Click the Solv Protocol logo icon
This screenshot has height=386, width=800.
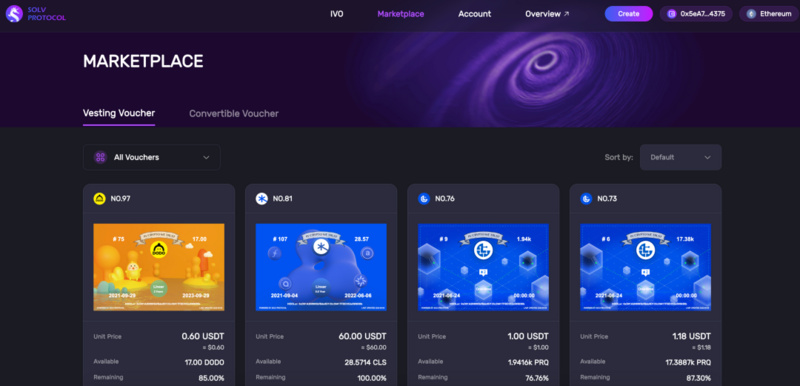[14, 14]
